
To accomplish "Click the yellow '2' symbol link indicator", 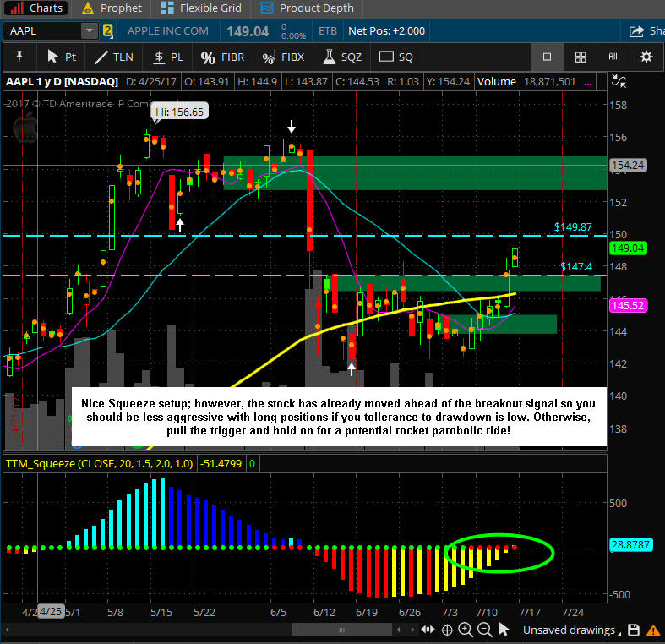I will pos(107,31).
